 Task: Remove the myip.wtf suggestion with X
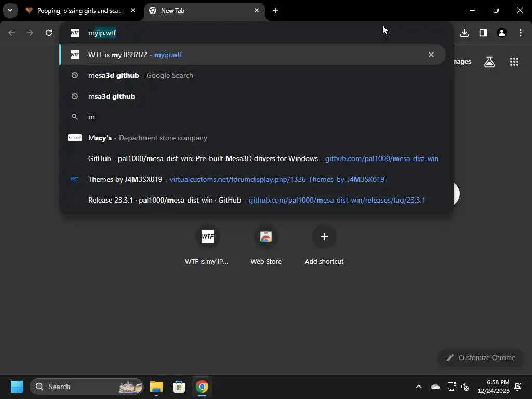coord(431,55)
